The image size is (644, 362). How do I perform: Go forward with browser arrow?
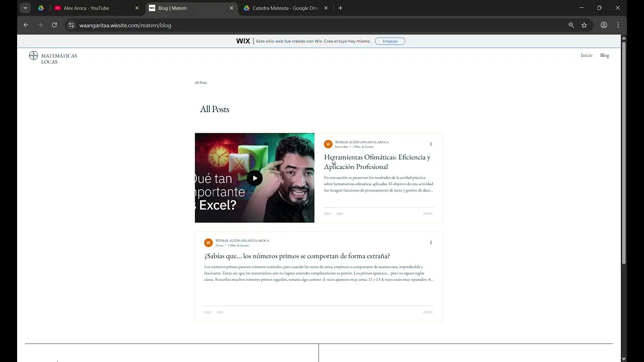(x=40, y=25)
